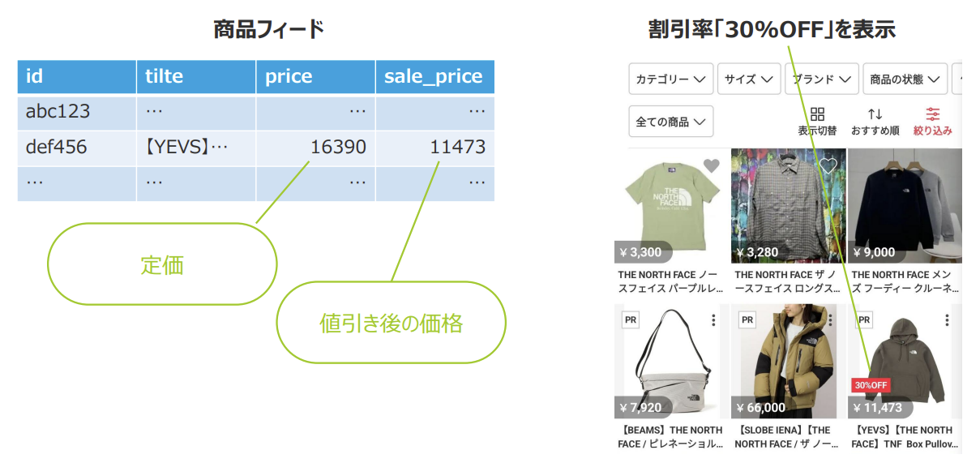Tap the おすすめ順 sort arrows icon

pyautogui.click(x=875, y=114)
